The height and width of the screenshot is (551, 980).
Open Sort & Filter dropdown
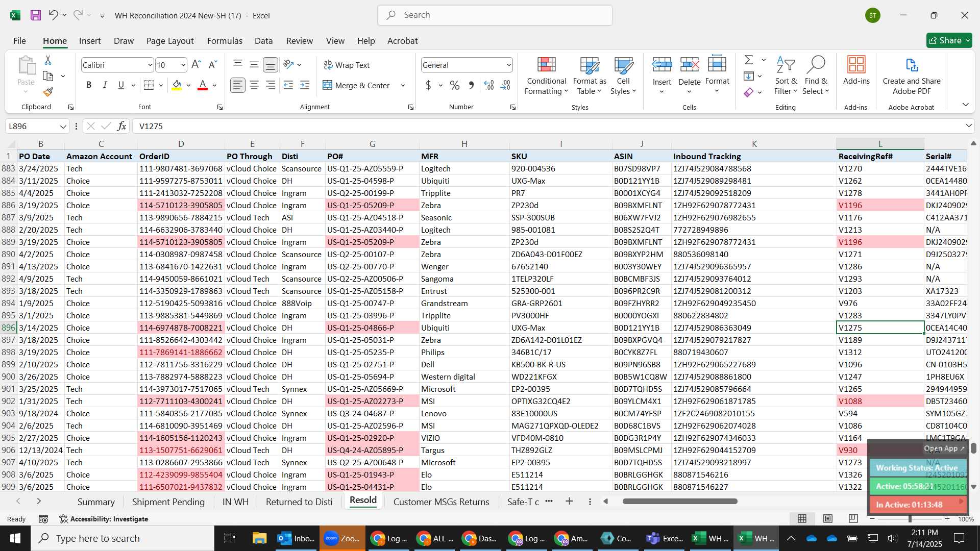click(x=786, y=76)
